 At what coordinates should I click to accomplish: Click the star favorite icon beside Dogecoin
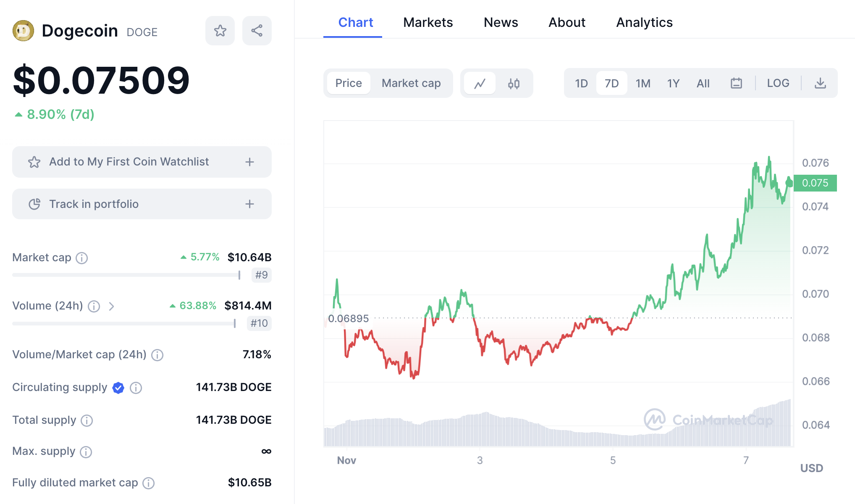220,31
